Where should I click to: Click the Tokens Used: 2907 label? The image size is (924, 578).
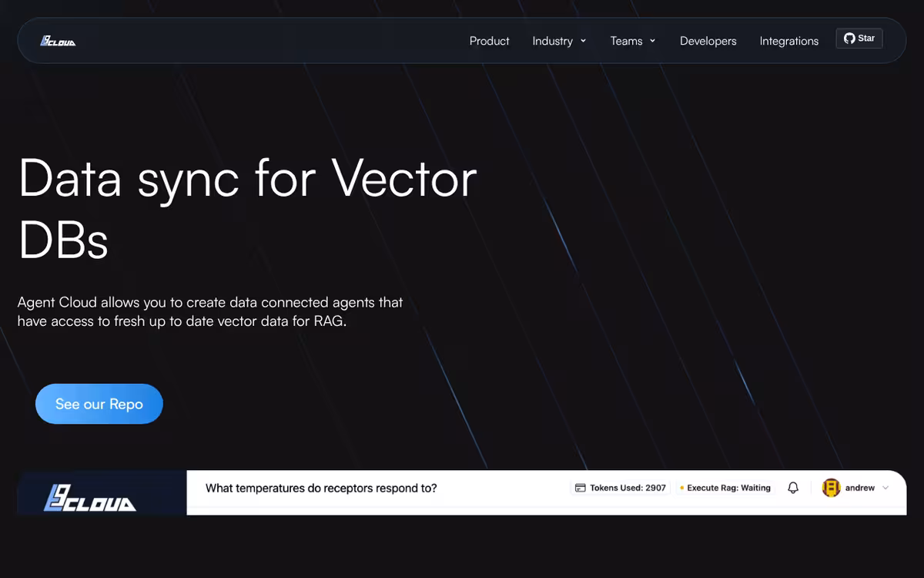tap(628, 488)
